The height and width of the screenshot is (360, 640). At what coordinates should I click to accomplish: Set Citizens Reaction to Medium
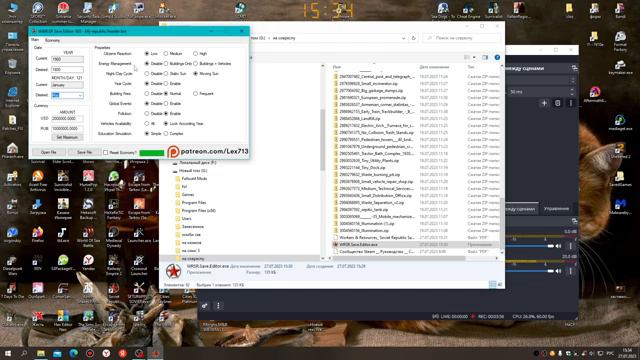point(166,53)
